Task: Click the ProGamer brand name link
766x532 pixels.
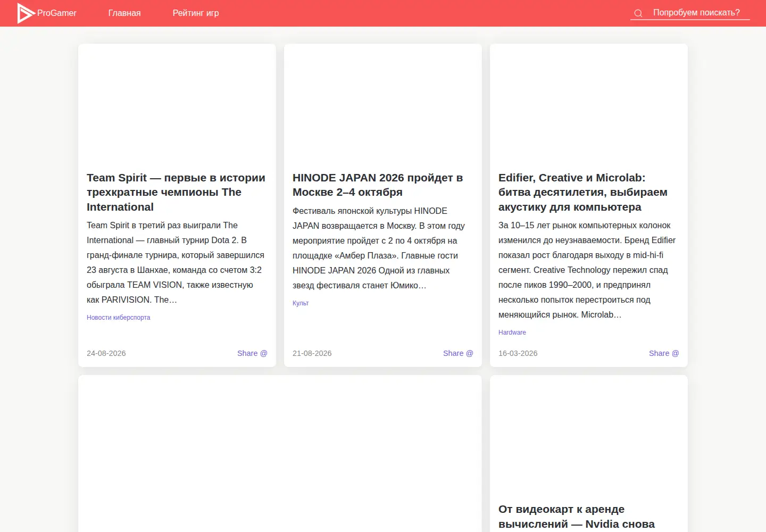Action: point(57,13)
